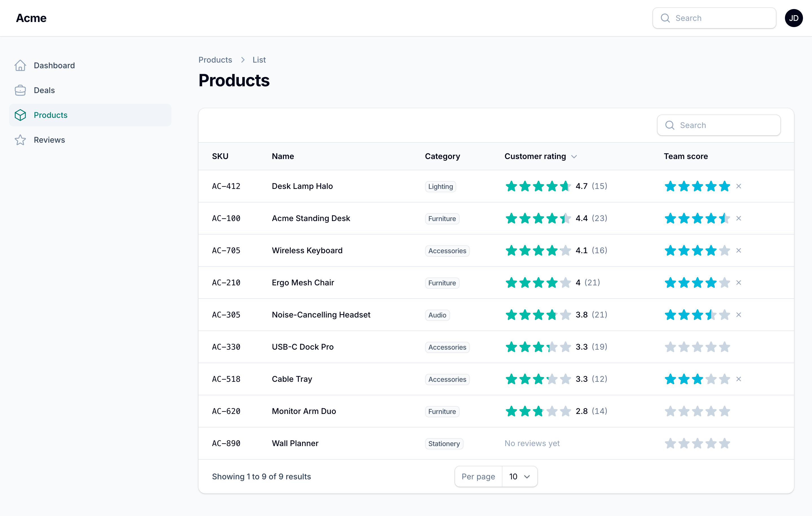812x516 pixels.
Task: Open Deals from the sidebar
Action: (90, 91)
